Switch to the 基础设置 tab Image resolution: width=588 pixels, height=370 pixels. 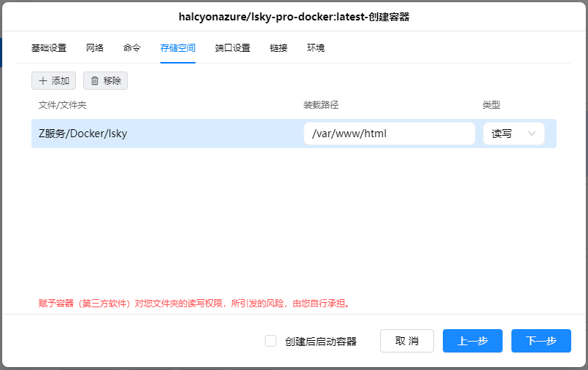(x=49, y=48)
